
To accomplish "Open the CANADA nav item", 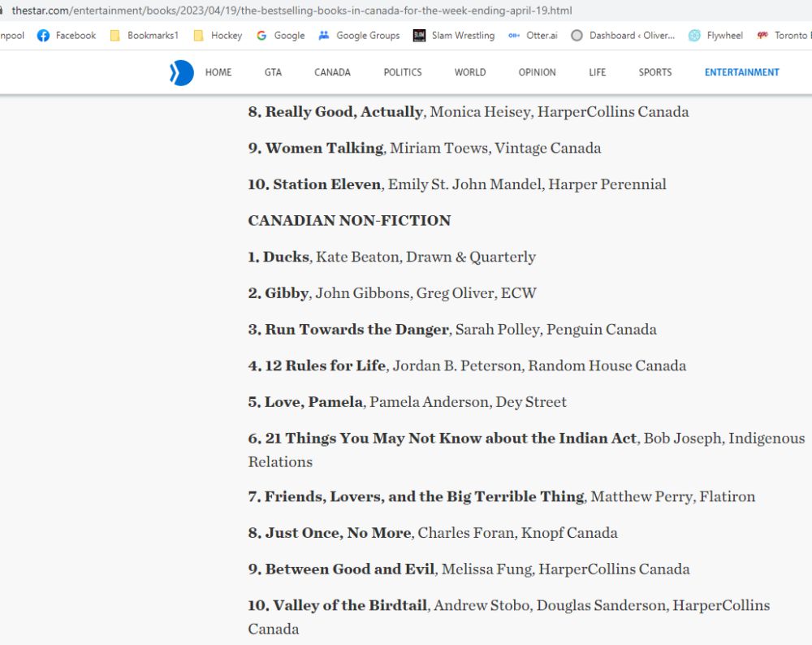I will coord(332,72).
